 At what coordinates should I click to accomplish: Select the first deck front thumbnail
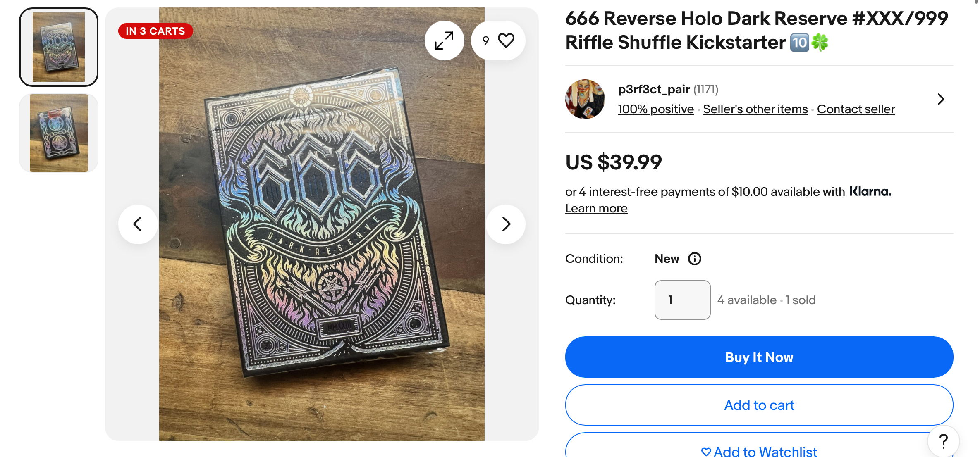point(59,47)
